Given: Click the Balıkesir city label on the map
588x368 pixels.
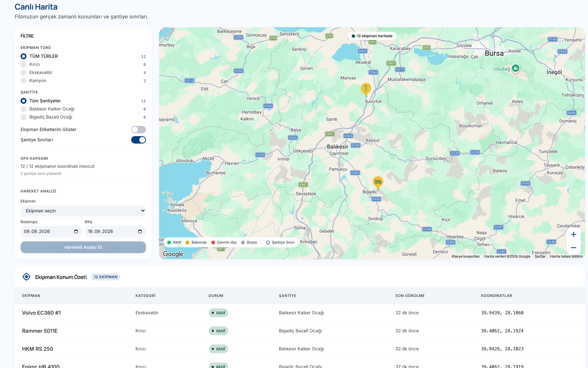Looking at the screenshot, I should tap(337, 147).
